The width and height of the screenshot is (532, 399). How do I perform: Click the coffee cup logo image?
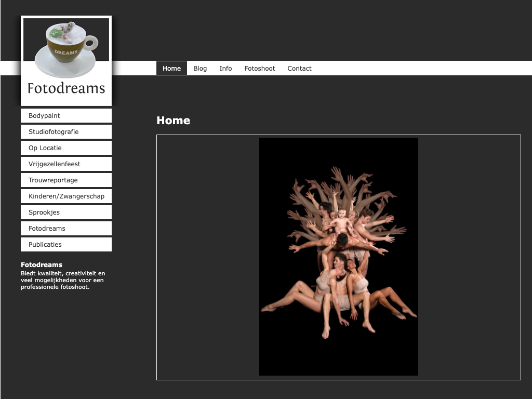tap(66, 47)
